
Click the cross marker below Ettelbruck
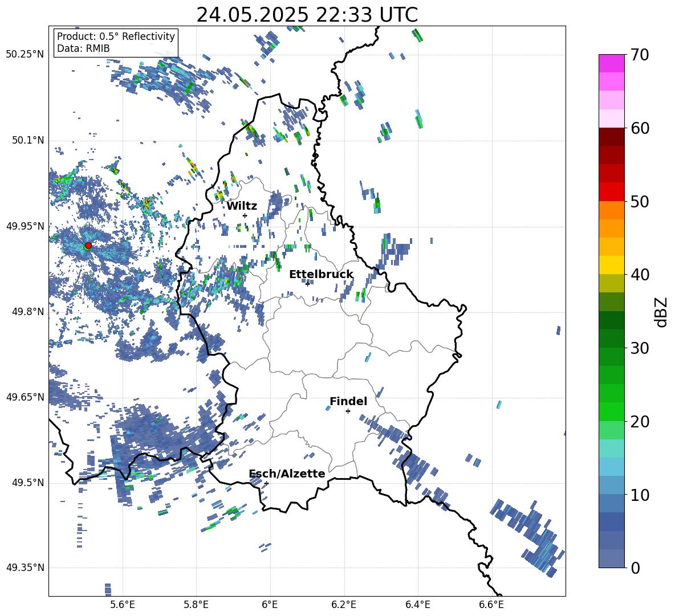[307, 284]
